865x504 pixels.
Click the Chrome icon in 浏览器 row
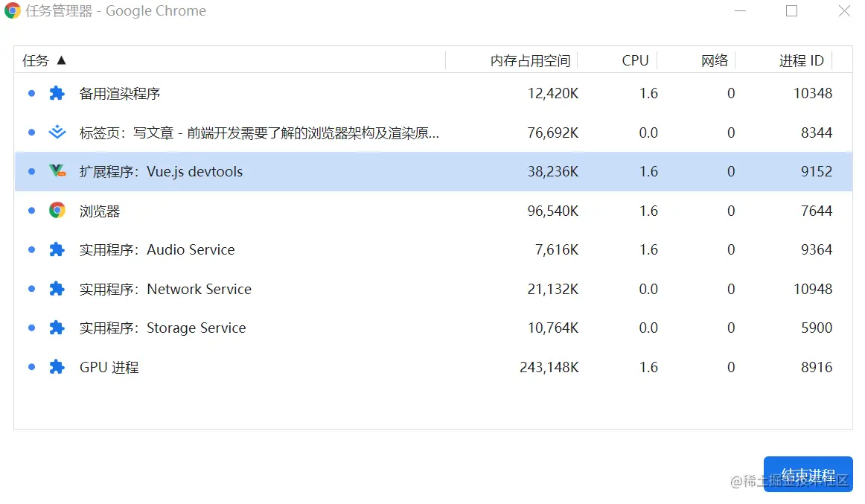coord(57,211)
